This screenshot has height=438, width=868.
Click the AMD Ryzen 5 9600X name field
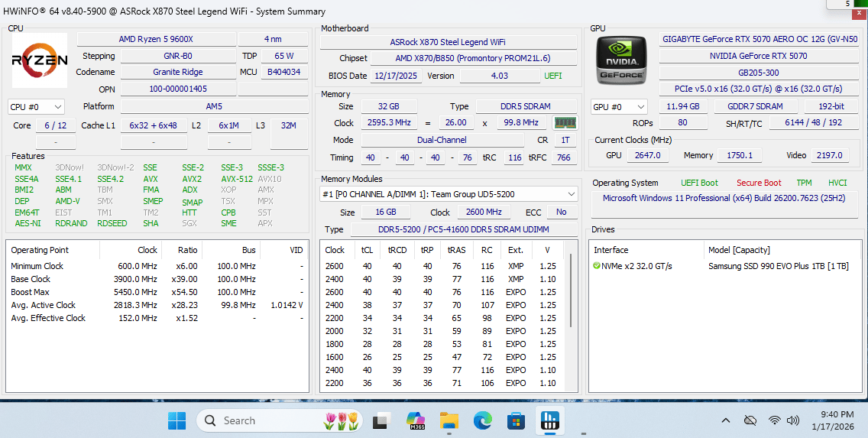coord(156,39)
